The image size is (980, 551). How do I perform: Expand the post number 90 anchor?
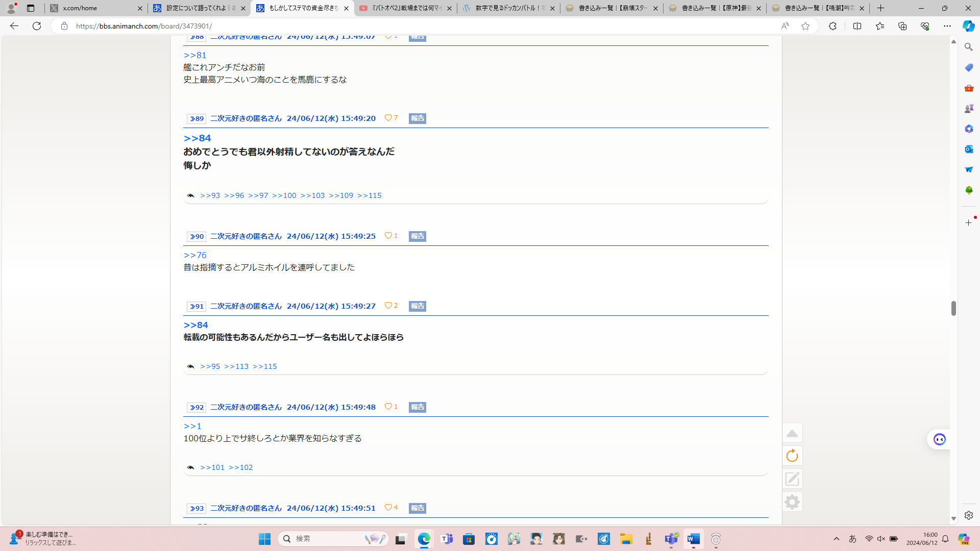point(197,237)
